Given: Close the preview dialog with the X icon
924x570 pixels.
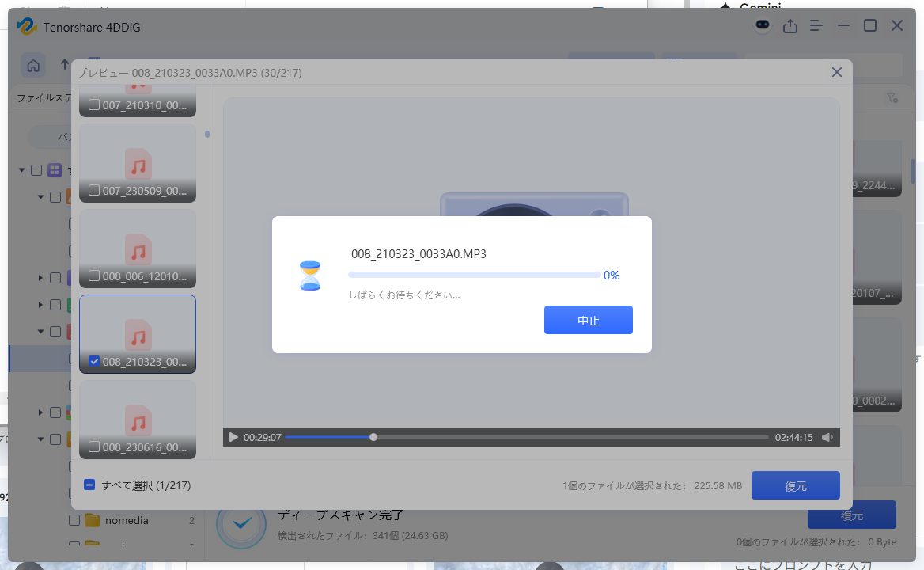Looking at the screenshot, I should click(836, 73).
